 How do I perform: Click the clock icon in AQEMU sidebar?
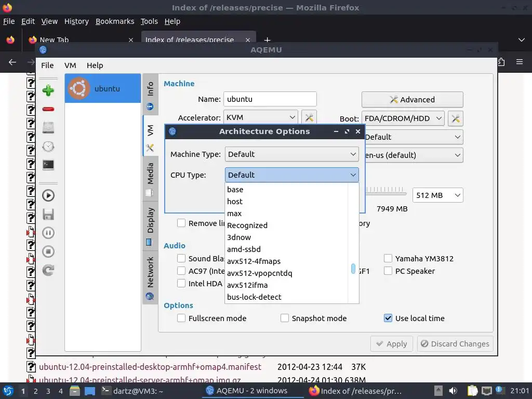pos(48,146)
